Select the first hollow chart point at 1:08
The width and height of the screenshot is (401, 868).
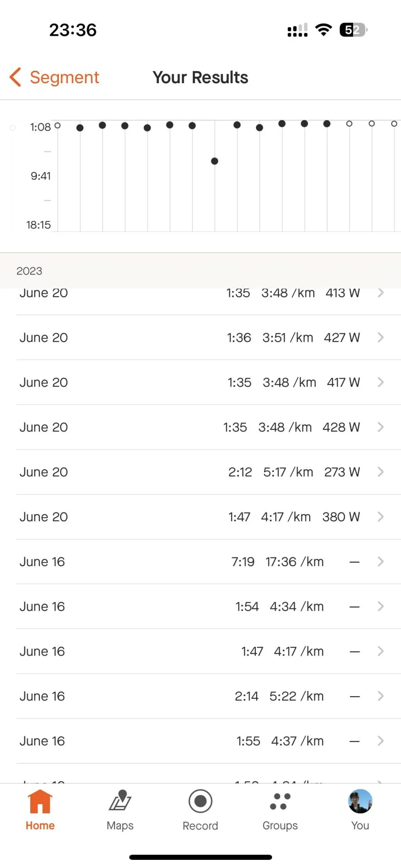pos(57,125)
